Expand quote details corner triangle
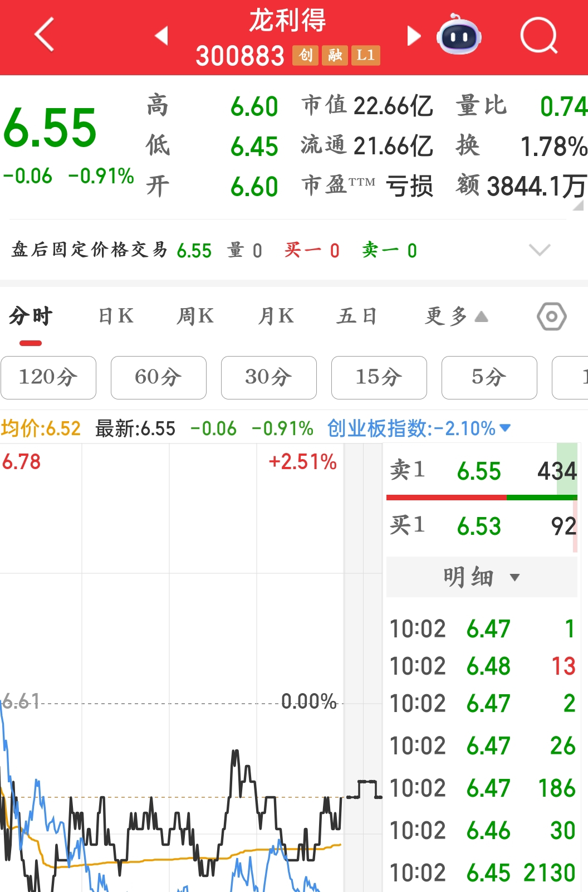The width and height of the screenshot is (588, 892). coord(579,205)
